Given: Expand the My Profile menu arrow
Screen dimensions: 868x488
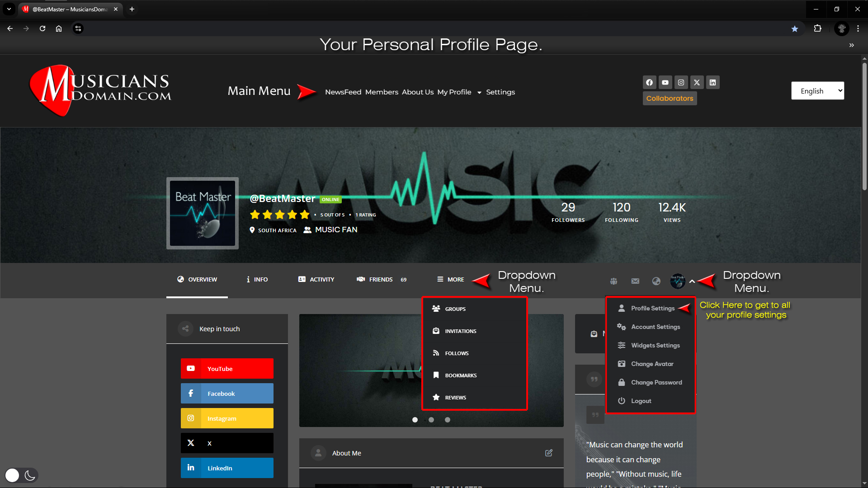Looking at the screenshot, I should [x=479, y=93].
